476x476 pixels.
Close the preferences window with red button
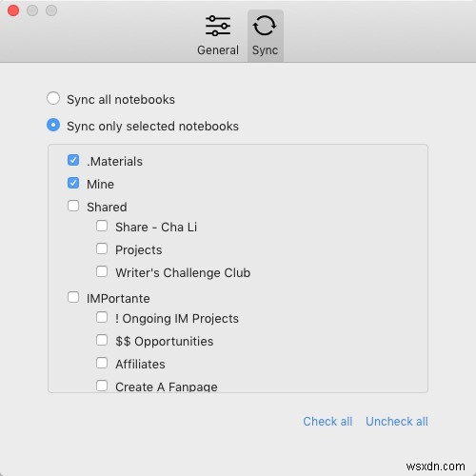(13, 10)
